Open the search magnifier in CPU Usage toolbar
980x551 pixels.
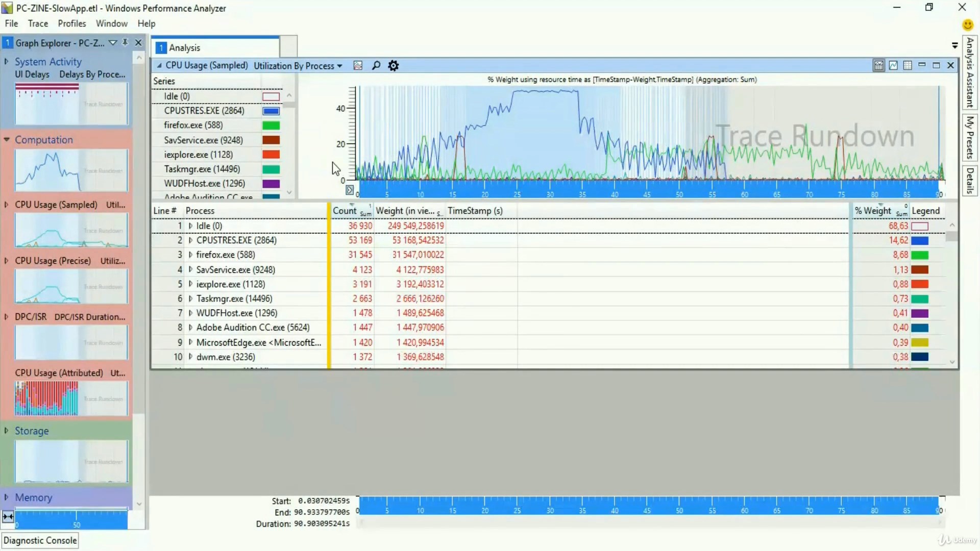(376, 65)
